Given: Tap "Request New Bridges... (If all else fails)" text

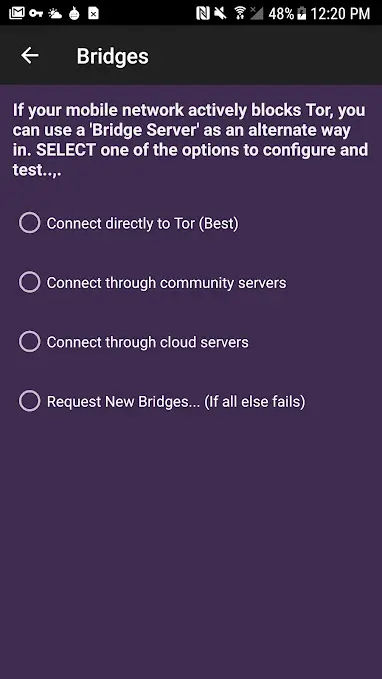Looking at the screenshot, I should coord(176,402).
